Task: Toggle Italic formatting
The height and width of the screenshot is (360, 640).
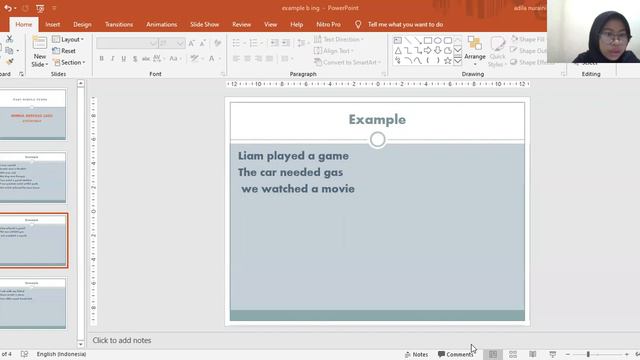Action: coord(113,59)
